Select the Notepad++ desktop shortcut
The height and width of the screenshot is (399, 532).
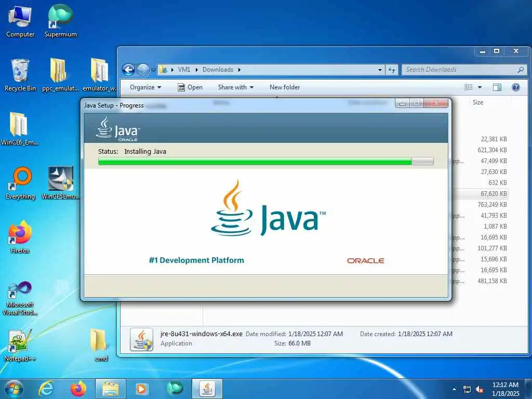pos(20,345)
